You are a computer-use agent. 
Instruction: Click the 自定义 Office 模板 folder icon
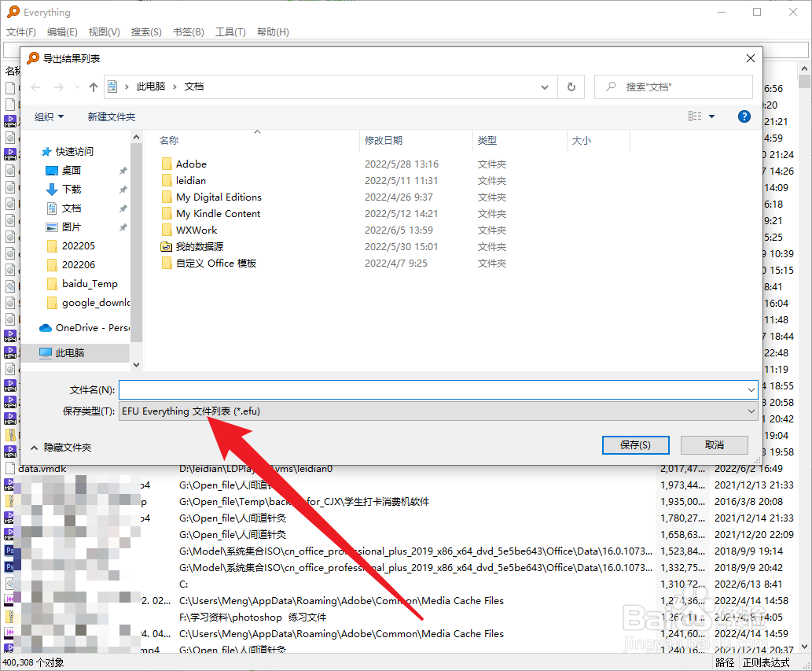click(167, 264)
